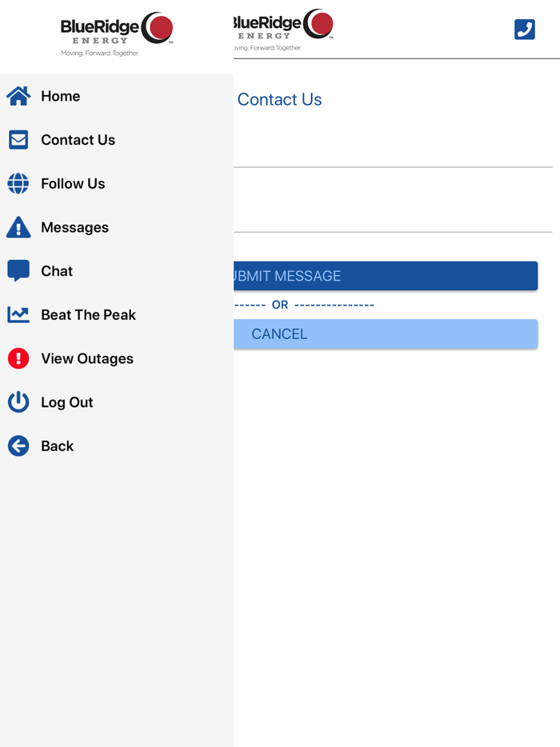Select Log Out from the menu

tap(66, 401)
